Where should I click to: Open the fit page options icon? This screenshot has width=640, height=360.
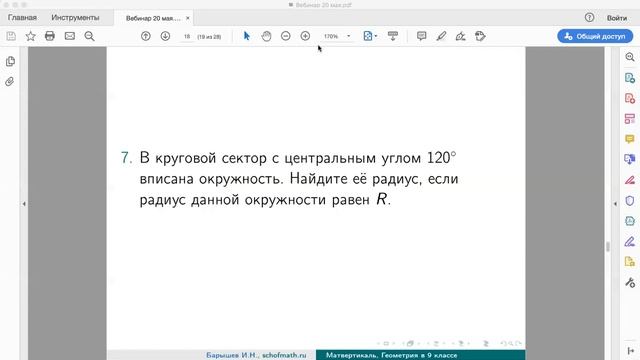368,36
